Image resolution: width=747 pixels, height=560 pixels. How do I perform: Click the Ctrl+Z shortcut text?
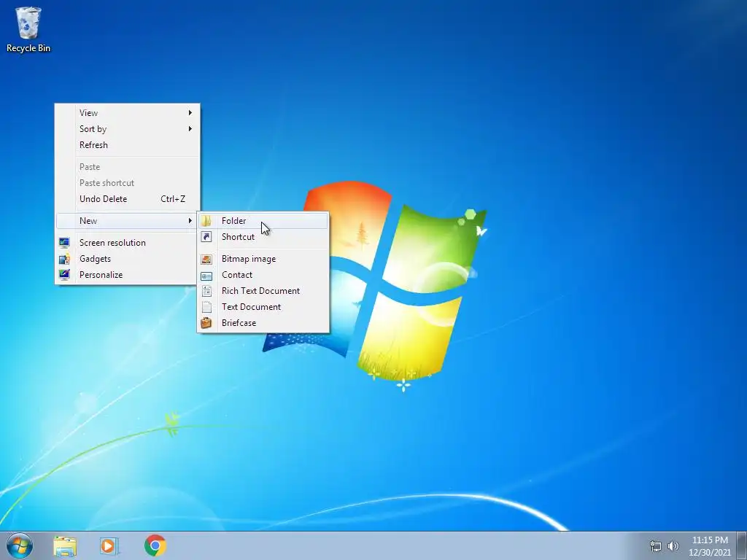tap(173, 199)
